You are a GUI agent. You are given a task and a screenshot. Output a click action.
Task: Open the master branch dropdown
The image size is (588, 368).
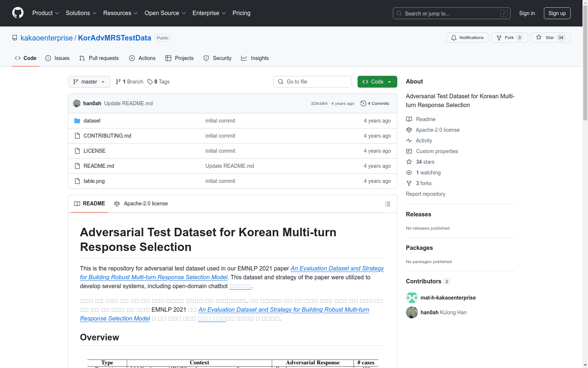point(89,82)
